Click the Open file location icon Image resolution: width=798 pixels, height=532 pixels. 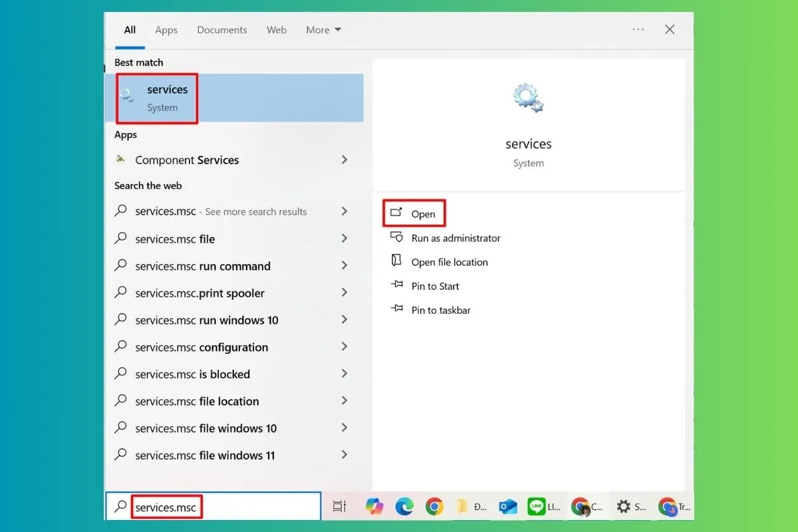coord(397,261)
